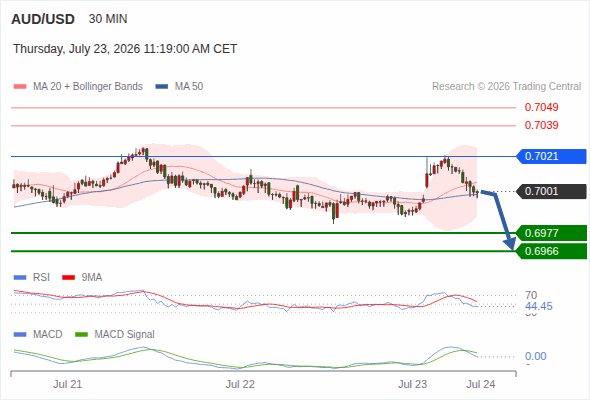
Task: Click the Jul 23 date axis label
Action: [412, 384]
